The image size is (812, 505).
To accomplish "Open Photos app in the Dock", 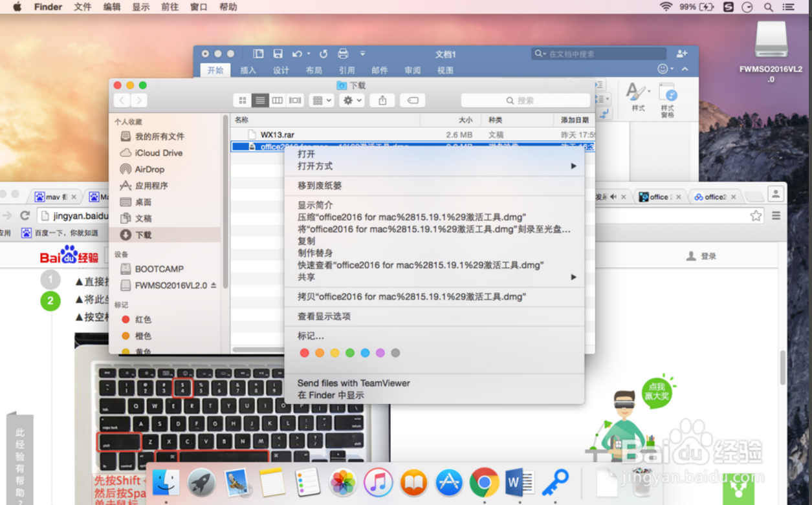I will [x=343, y=482].
